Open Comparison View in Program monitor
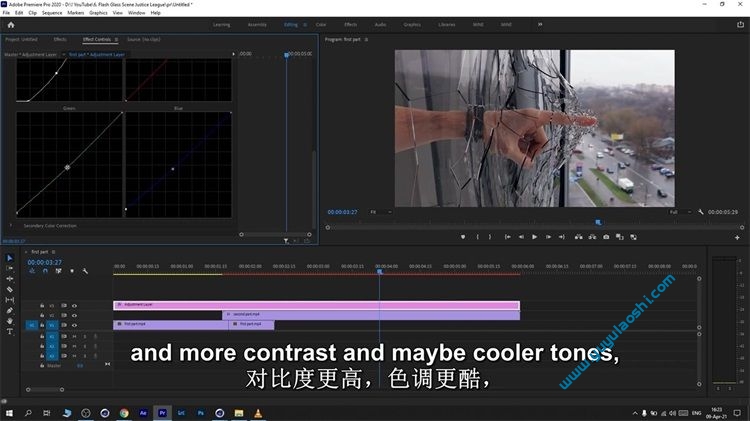 point(619,237)
